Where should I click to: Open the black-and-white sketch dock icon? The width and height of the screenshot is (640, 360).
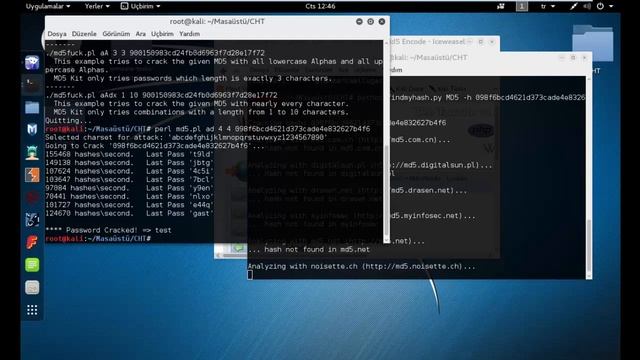coord(32,220)
